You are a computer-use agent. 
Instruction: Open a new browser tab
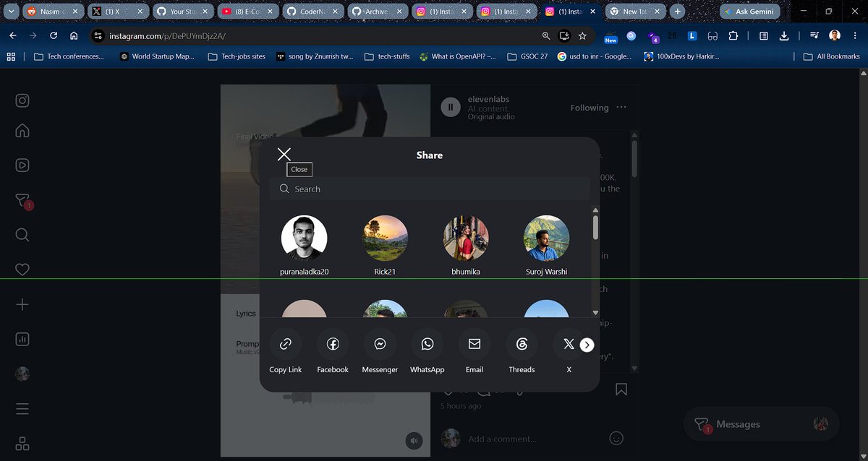(677, 12)
